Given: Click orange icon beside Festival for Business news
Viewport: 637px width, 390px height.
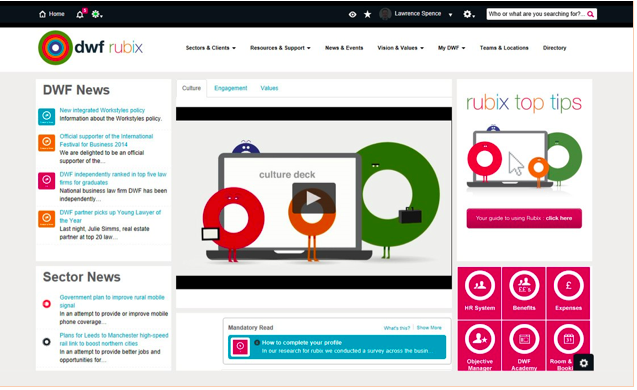Looking at the screenshot, I should pyautogui.click(x=47, y=143).
